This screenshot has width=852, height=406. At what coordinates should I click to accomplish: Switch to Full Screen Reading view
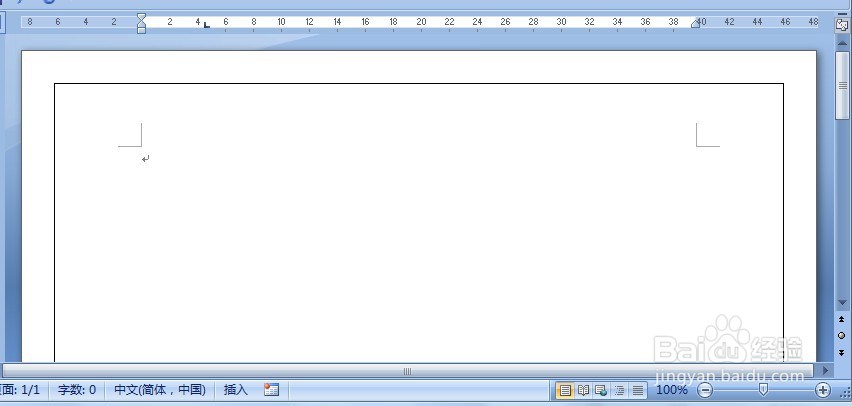(584, 390)
